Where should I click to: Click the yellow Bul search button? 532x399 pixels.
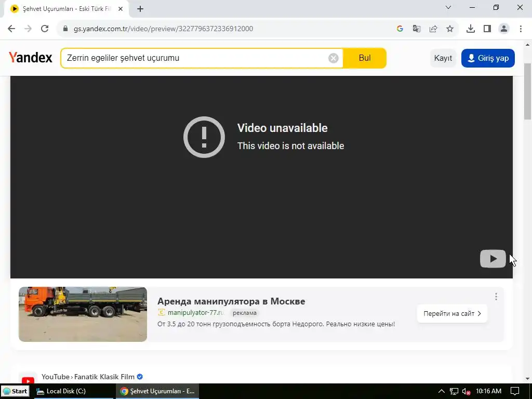point(365,58)
